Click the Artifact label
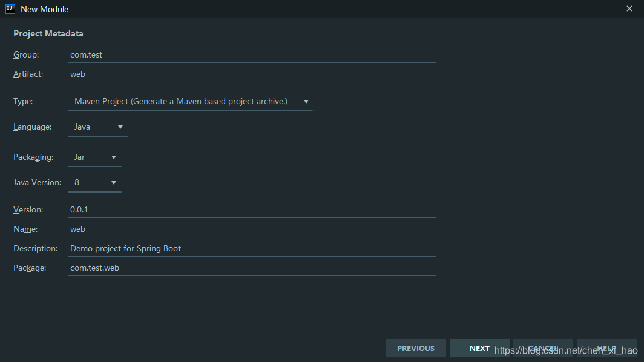This screenshot has height=362, width=644. point(28,74)
